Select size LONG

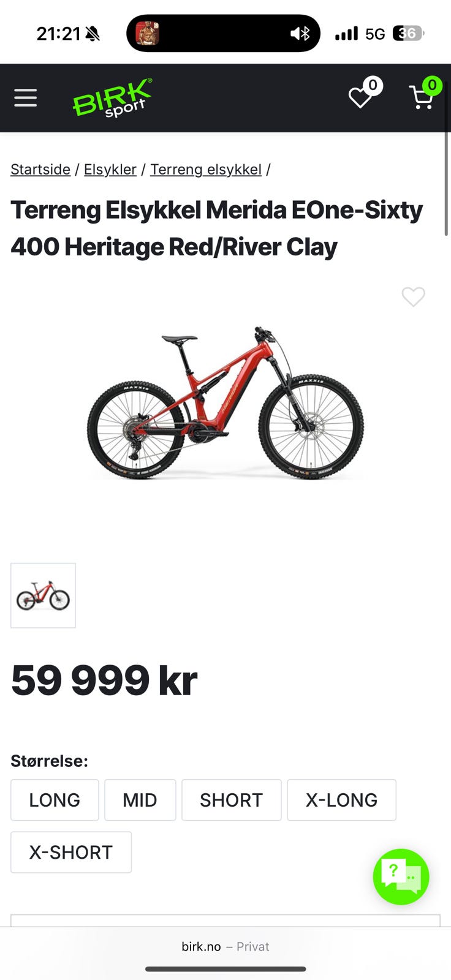[x=55, y=800]
